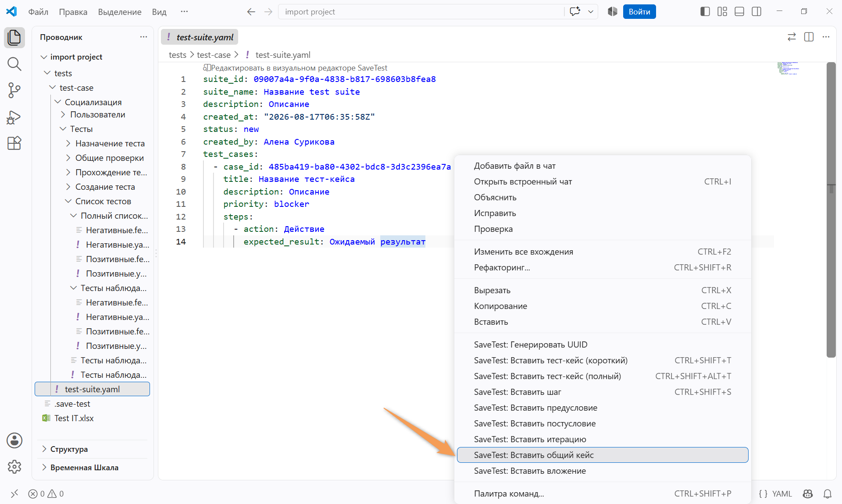Viewport: 842px width, 504px height.
Task: Open Run and Debug view icon
Action: [x=14, y=117]
